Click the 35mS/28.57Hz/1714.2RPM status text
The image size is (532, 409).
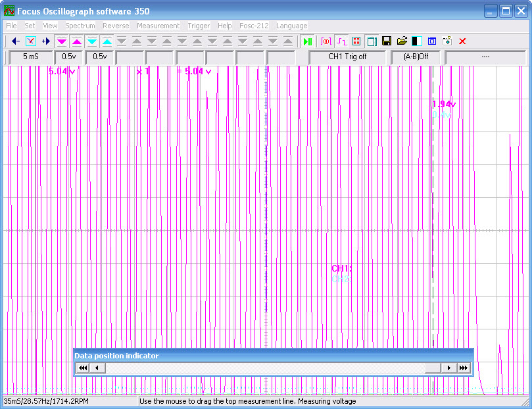pos(46,402)
